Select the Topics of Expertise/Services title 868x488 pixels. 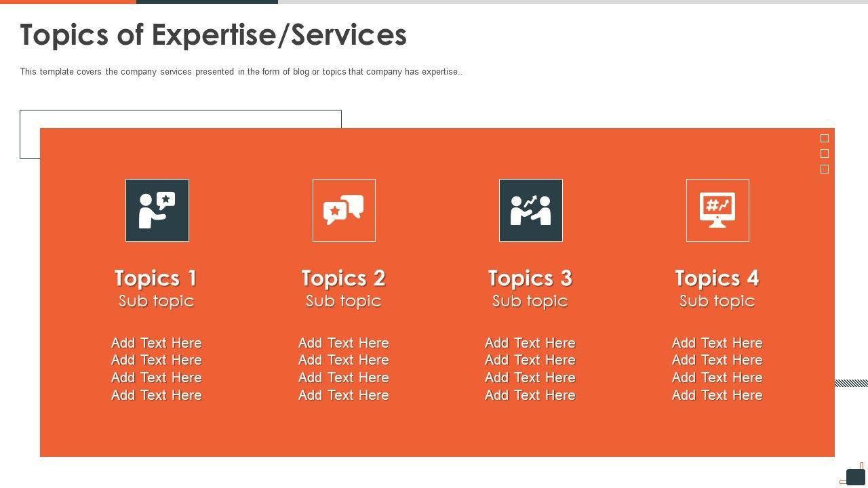[x=213, y=35]
